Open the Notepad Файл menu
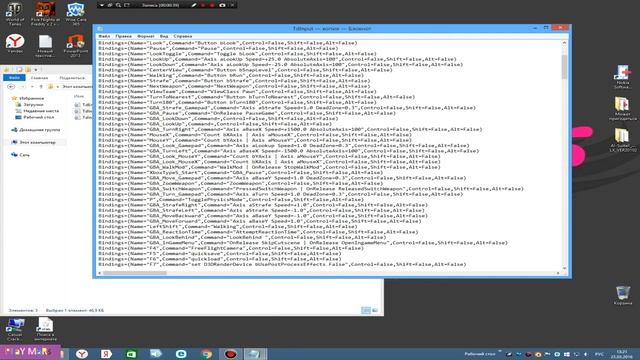The height and width of the screenshot is (360, 640). click(104, 36)
